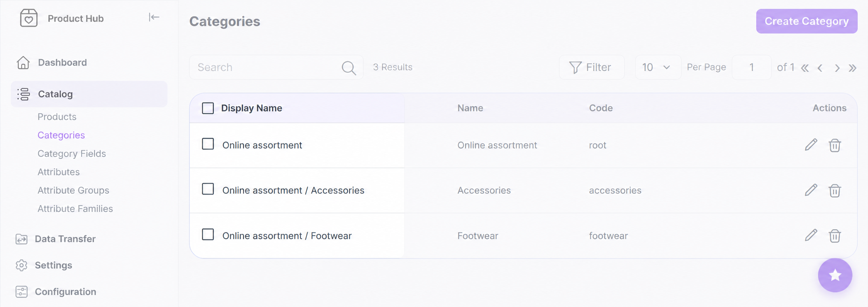Collapse the sidebar with the arrow icon
This screenshot has height=307, width=868.
tap(154, 17)
